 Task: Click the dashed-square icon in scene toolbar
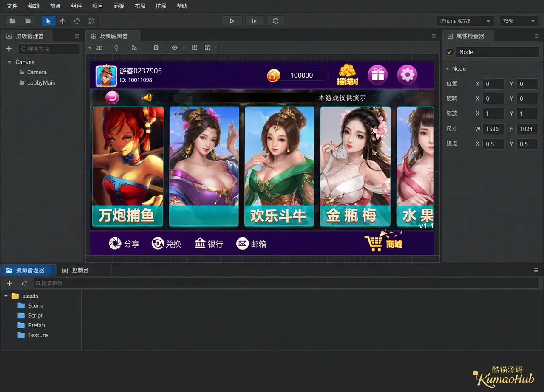[x=194, y=48]
